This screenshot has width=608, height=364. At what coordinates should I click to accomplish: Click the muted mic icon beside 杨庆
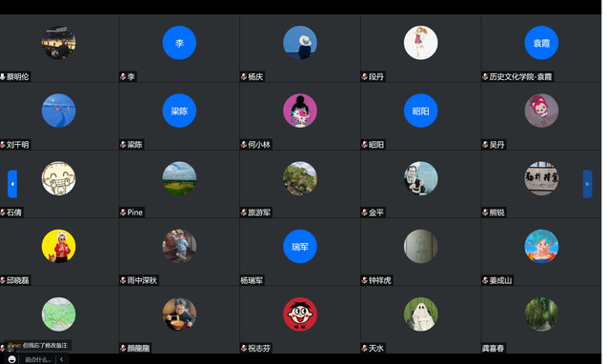(x=244, y=77)
